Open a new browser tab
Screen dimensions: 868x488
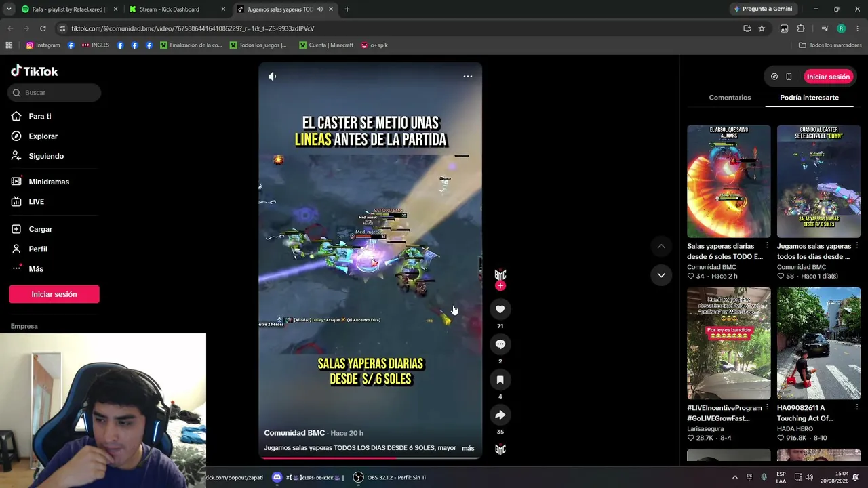coord(347,9)
